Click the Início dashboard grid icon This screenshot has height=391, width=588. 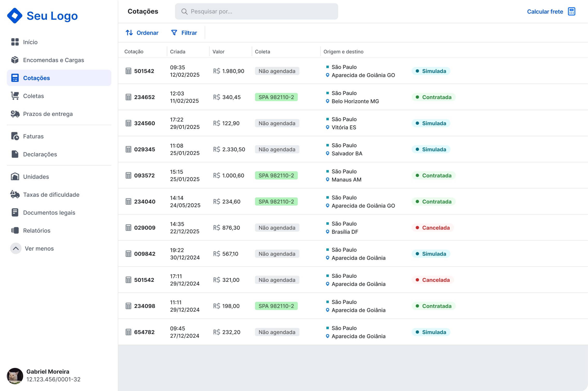(15, 42)
